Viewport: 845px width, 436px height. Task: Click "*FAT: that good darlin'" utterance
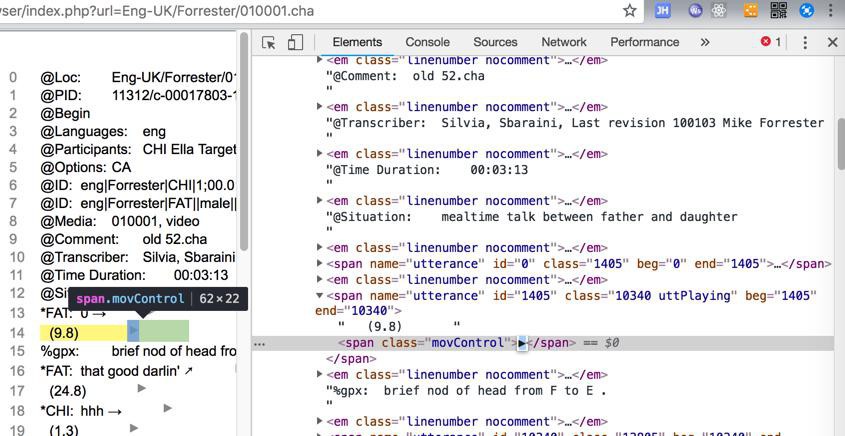116,370
